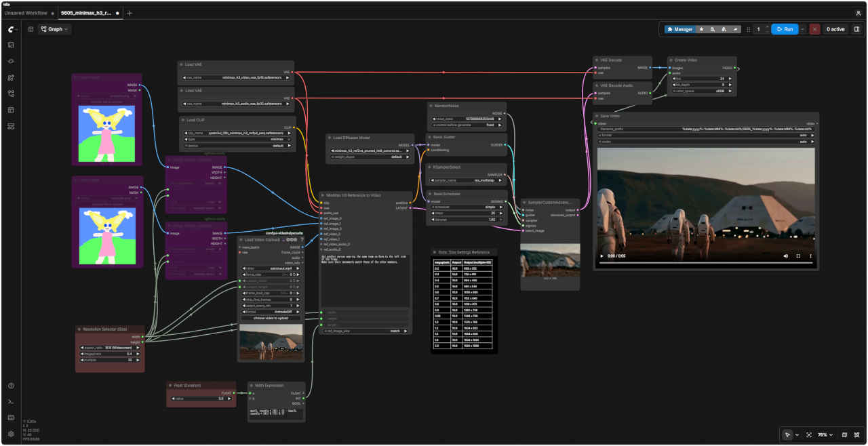Open the eye-shaped sidebar icon
868x446 pixels.
(11, 61)
